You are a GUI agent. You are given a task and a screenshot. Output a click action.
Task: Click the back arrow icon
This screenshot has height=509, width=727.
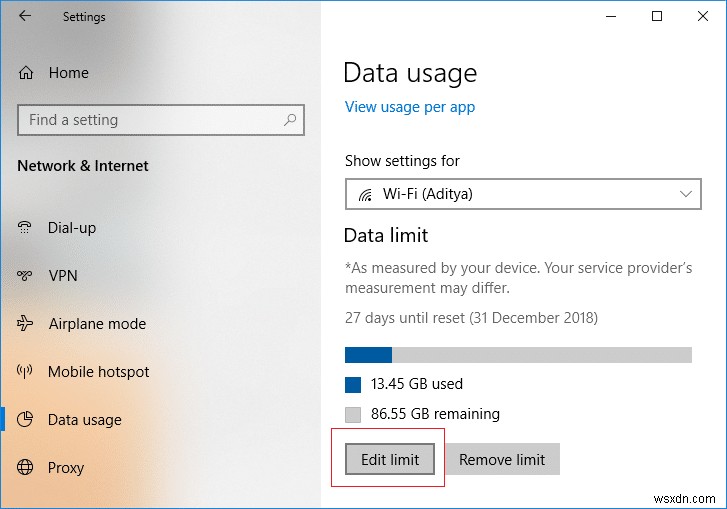(x=24, y=16)
